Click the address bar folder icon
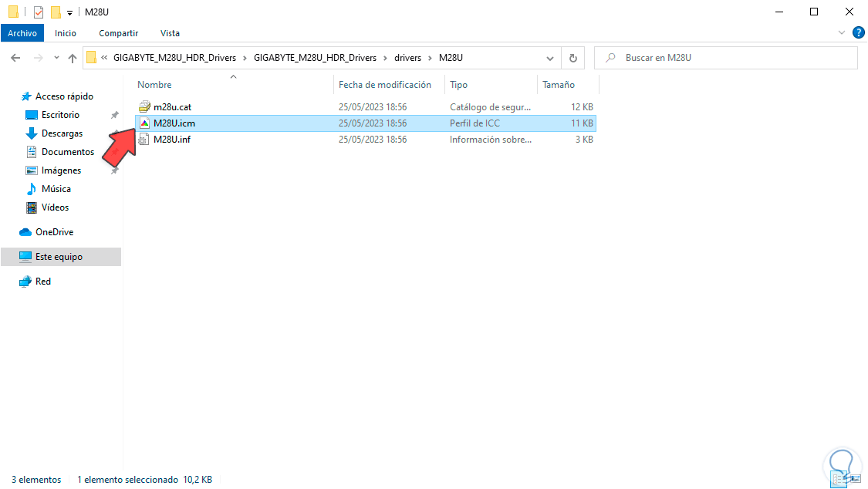 tap(91, 58)
